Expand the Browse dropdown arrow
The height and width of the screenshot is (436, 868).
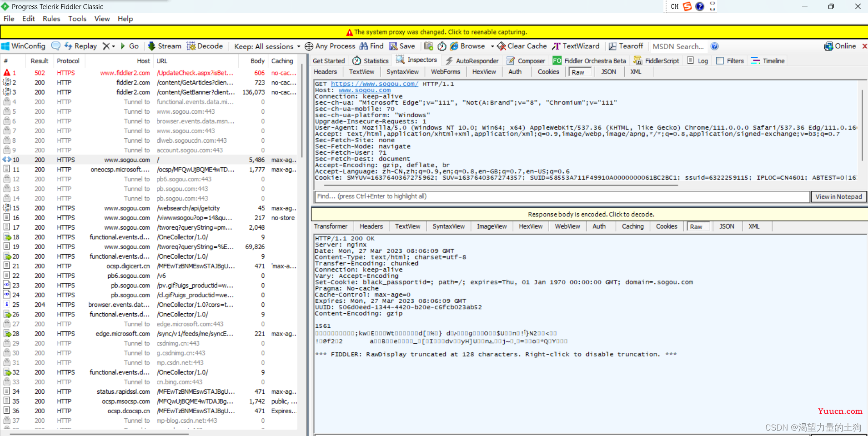(x=492, y=46)
